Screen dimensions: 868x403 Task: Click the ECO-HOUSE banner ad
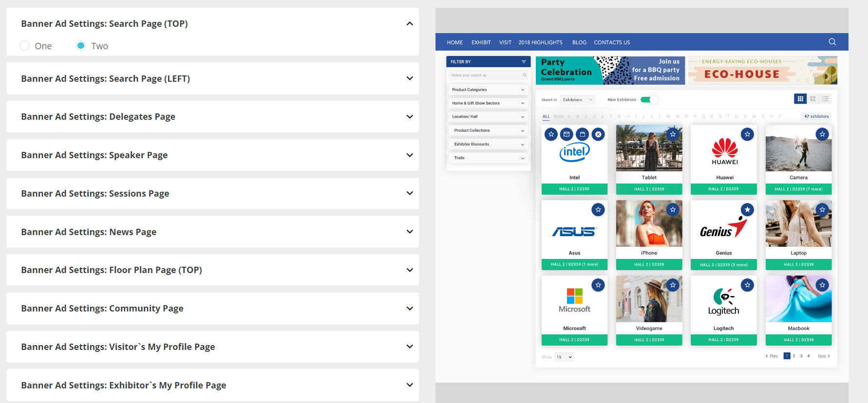(x=763, y=71)
